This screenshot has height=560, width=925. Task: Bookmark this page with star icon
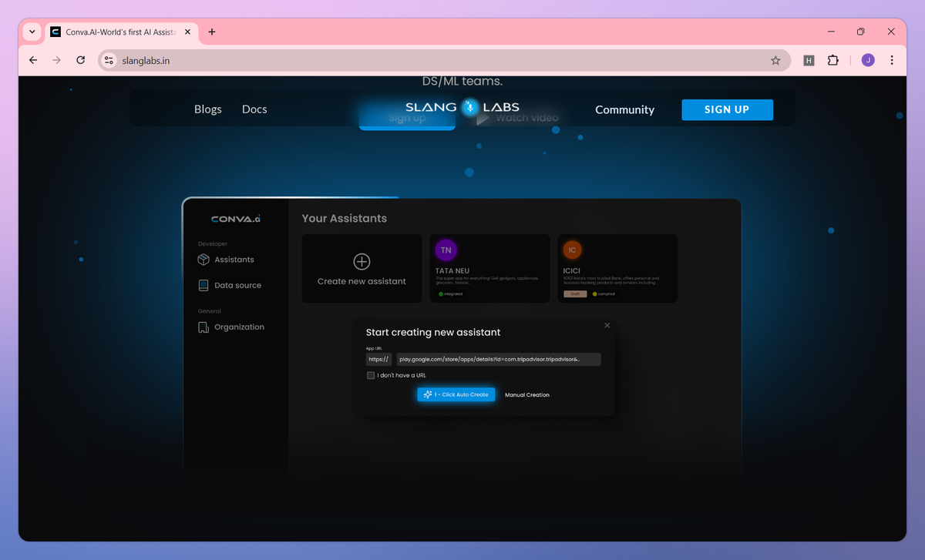point(775,60)
